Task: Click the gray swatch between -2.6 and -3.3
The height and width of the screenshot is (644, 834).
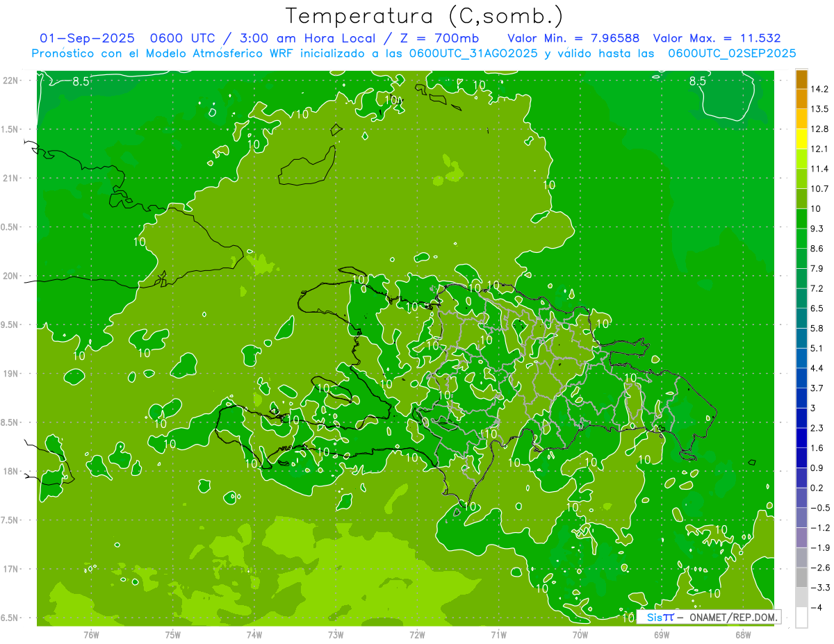Action: click(801, 578)
